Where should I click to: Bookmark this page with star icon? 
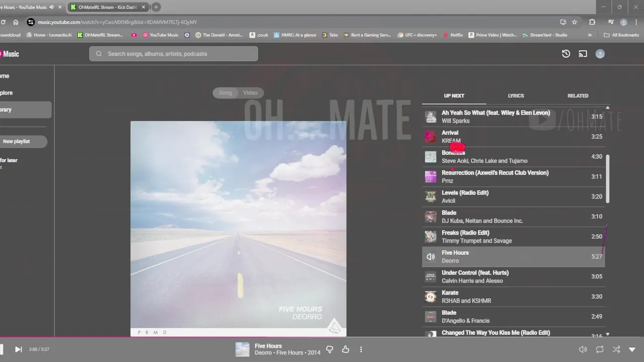575,22
